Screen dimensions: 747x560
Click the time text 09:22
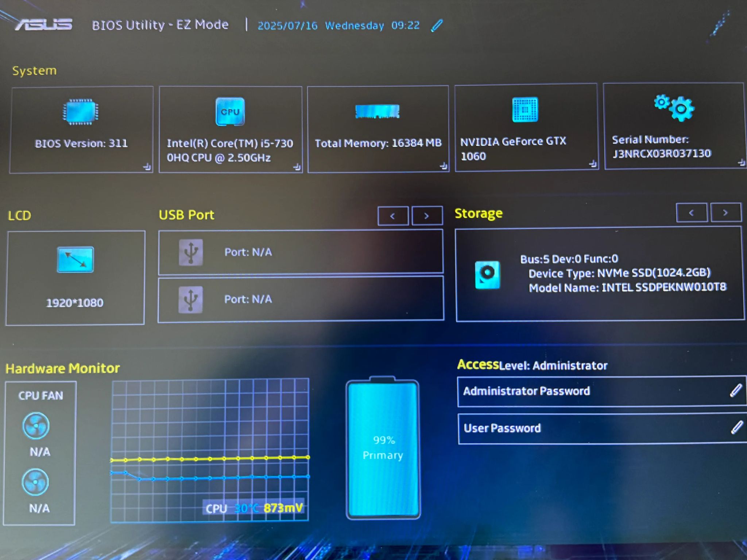click(x=406, y=25)
